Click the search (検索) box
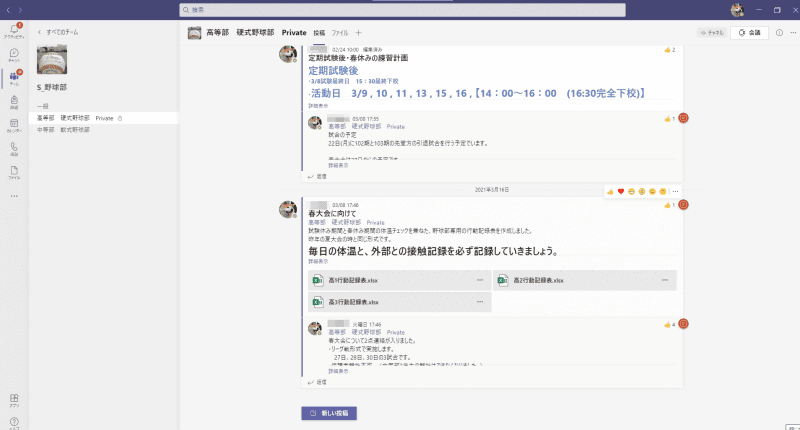Viewport: 800px width, 430px height. [402, 10]
